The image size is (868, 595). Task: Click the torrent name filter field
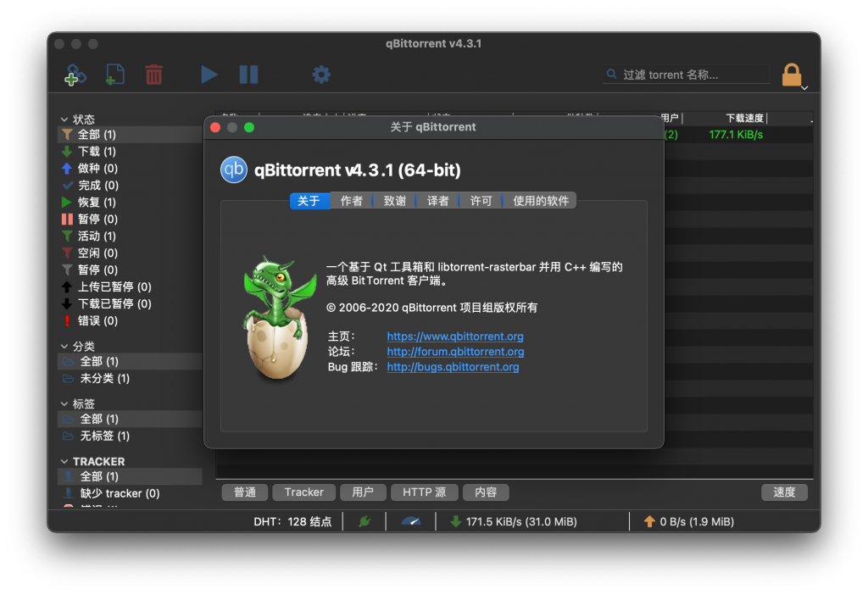pos(686,75)
